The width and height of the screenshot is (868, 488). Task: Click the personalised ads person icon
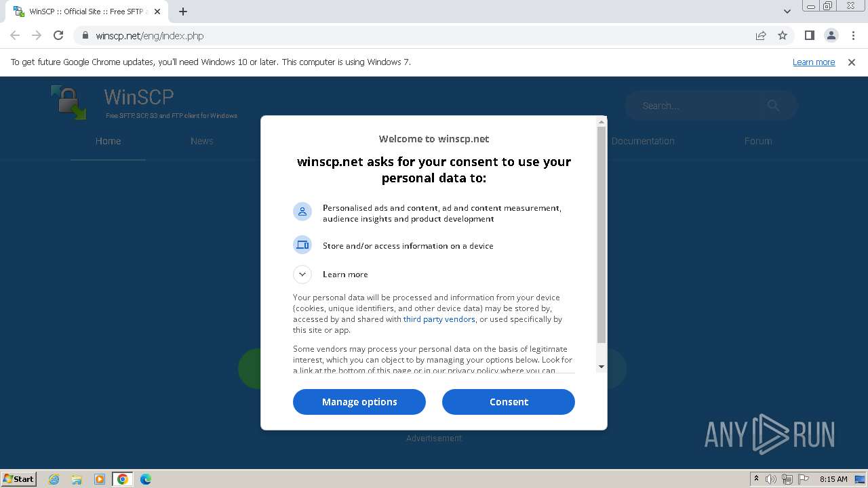click(302, 211)
